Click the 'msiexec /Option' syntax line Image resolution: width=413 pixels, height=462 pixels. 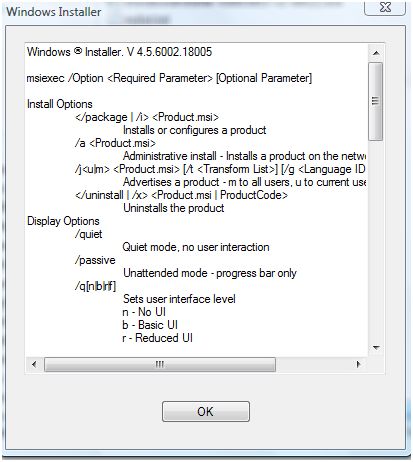169,78
